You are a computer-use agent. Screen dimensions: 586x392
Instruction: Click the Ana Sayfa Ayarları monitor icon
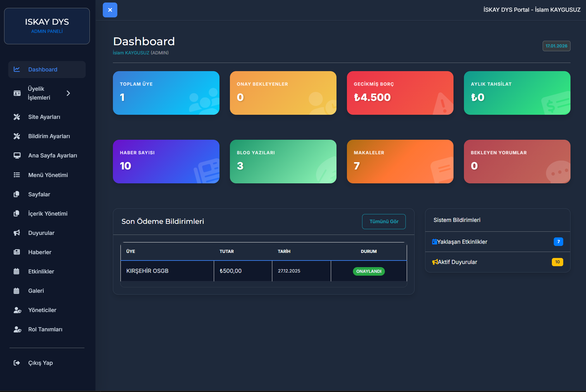tap(17, 156)
